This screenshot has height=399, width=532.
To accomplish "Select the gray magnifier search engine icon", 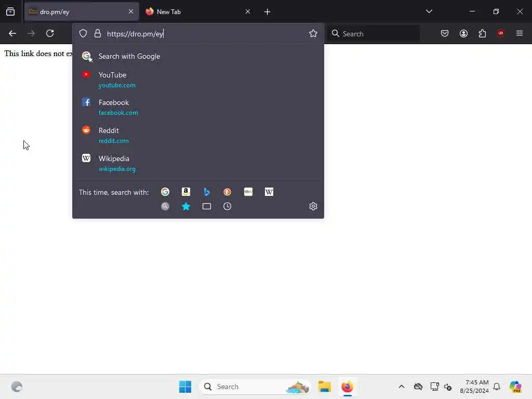I will pos(165,206).
